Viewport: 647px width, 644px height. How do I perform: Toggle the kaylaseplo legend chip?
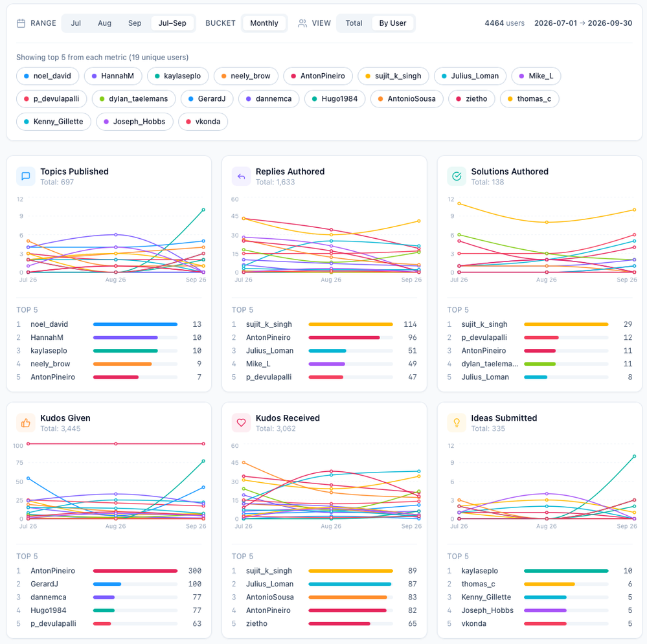pyautogui.click(x=178, y=76)
